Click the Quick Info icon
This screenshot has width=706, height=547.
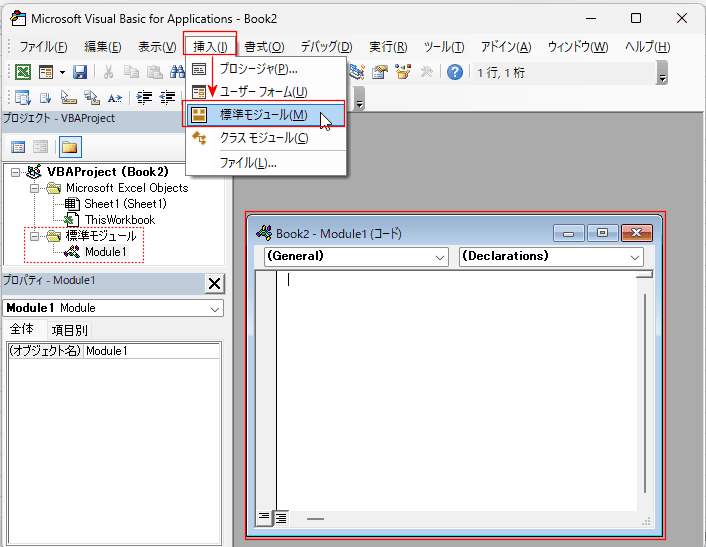point(68,97)
